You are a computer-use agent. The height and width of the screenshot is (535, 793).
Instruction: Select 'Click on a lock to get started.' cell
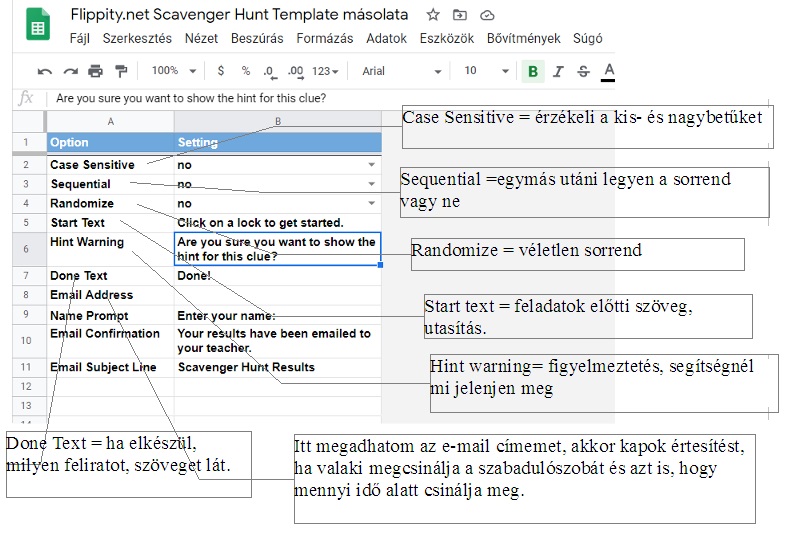(x=278, y=222)
